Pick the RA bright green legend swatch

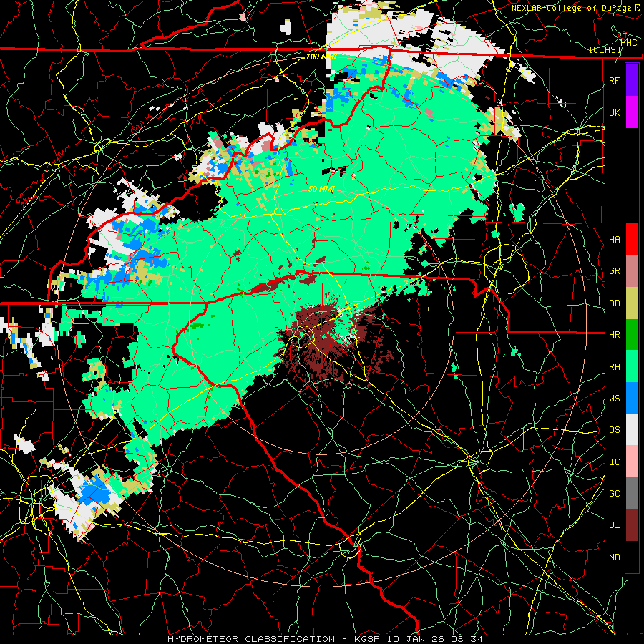coord(632,366)
